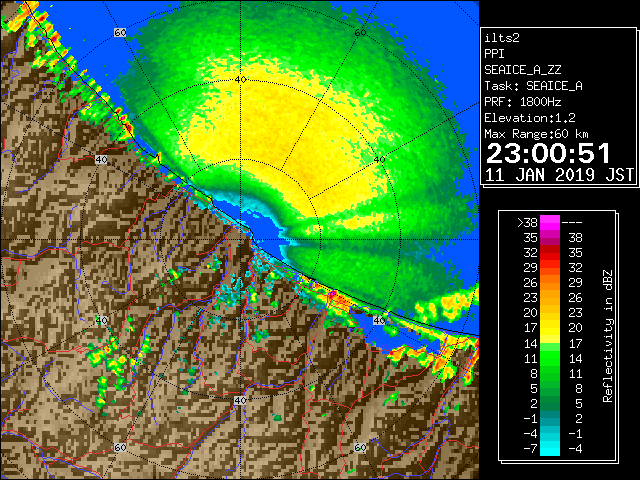Image resolution: width=640 pixels, height=480 pixels.
Task: Select the 'Task: SEAICE_A' line
Action: pyautogui.click(x=533, y=86)
